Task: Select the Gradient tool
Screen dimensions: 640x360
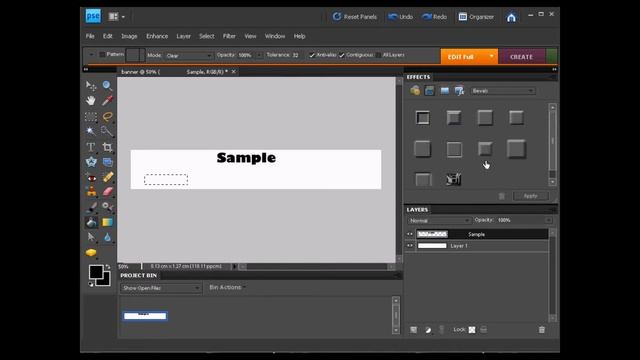Action: pos(107,222)
